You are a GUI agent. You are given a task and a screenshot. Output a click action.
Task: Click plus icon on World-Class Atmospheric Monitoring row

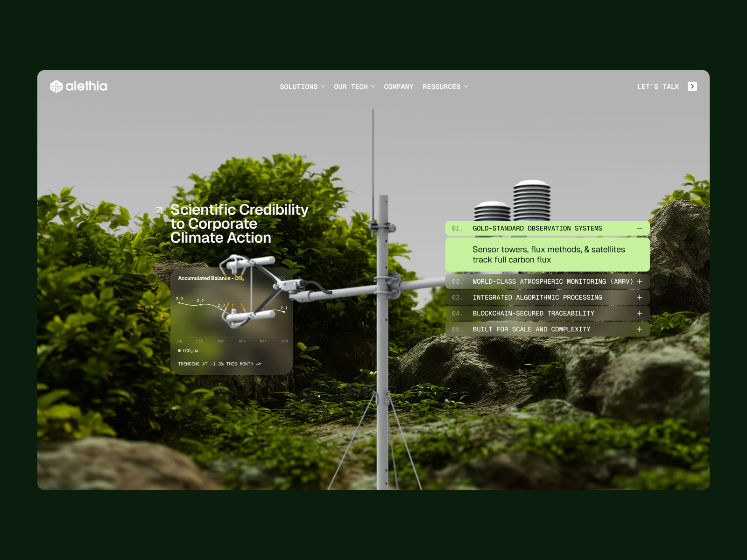pyautogui.click(x=640, y=281)
